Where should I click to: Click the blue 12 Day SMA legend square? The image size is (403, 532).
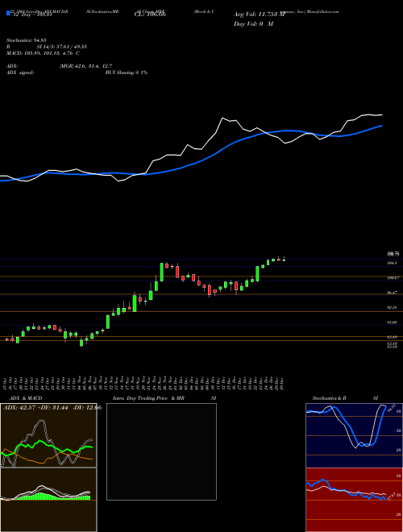pyautogui.click(x=9, y=13)
